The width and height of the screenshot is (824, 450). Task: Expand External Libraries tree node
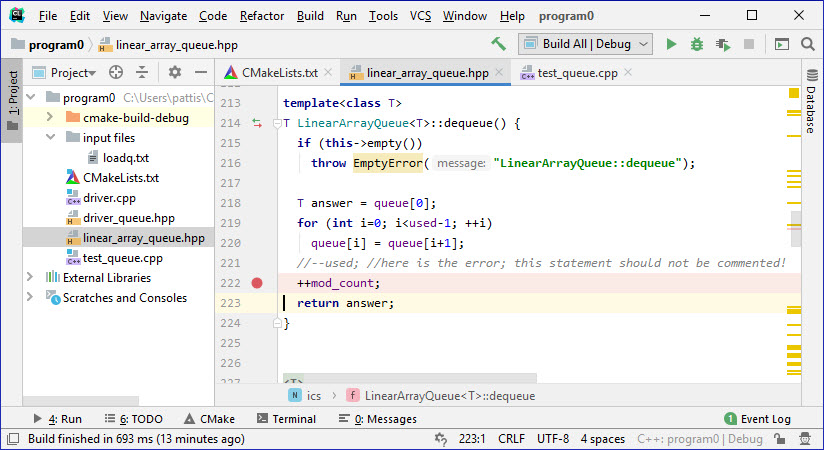(x=30, y=278)
